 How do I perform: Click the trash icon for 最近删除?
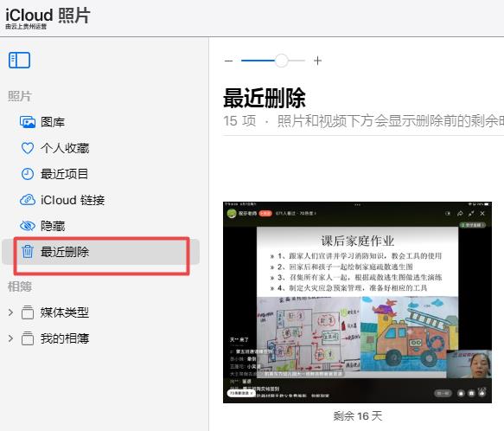coord(28,251)
